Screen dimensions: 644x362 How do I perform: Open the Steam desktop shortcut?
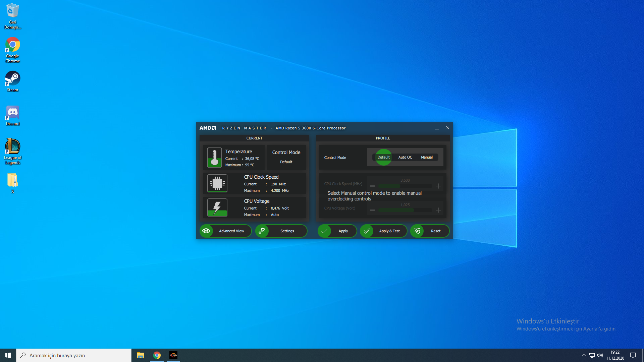coord(12,81)
